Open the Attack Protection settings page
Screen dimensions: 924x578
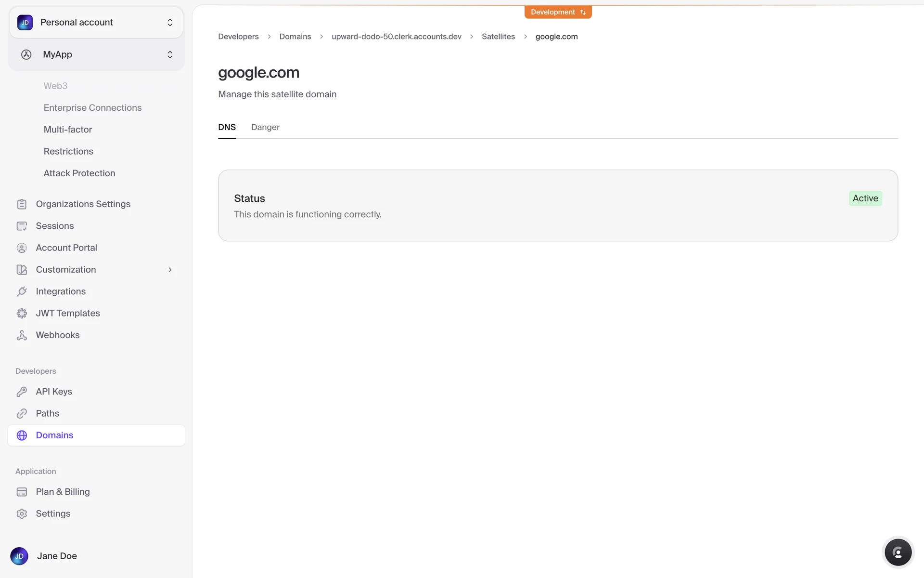click(79, 173)
